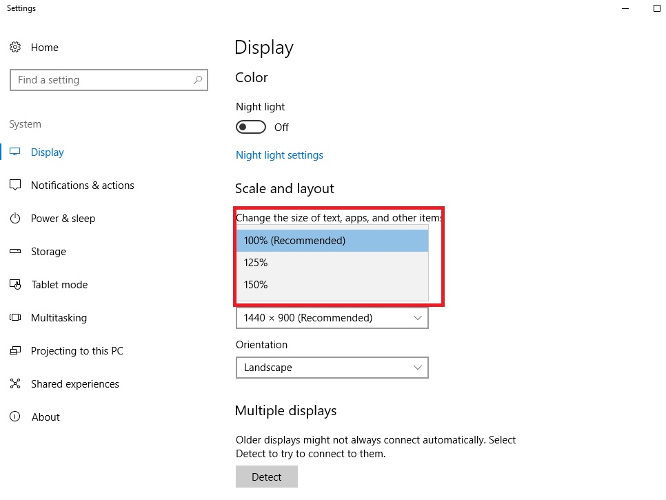Switch to Tablet mode settings
This screenshot has height=500, width=666.
click(x=59, y=285)
